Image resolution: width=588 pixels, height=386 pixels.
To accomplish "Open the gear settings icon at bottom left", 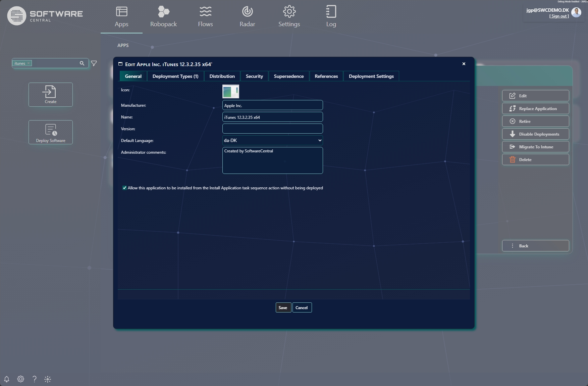I will tap(20, 379).
